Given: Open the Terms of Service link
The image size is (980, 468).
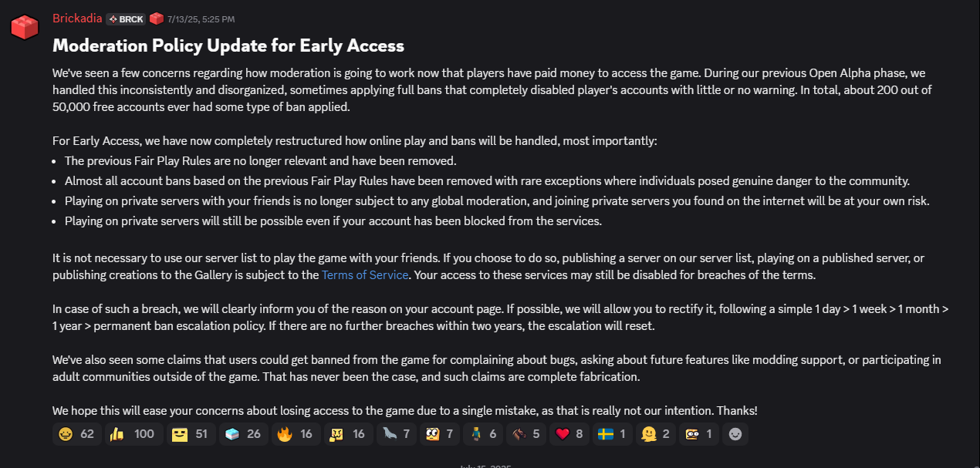Looking at the screenshot, I should tap(365, 274).
